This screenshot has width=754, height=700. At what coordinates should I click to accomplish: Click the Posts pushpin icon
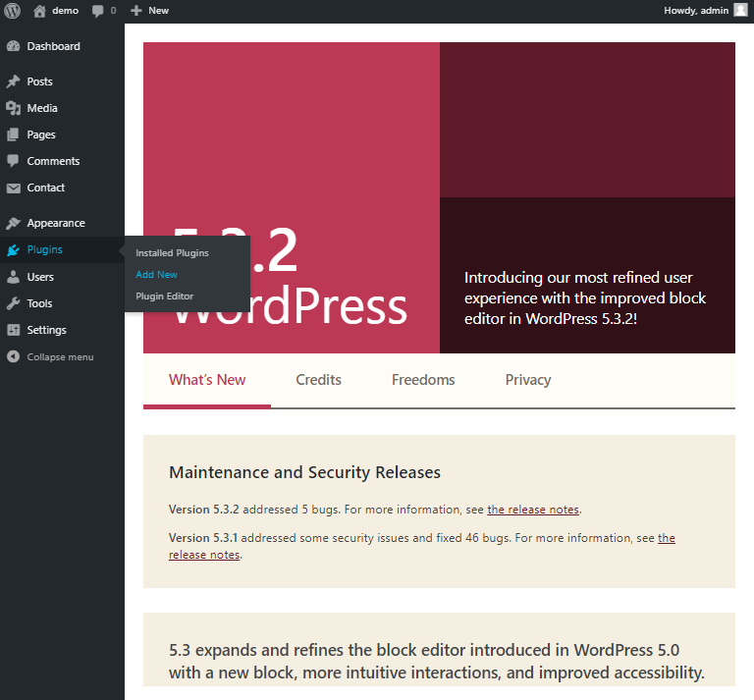click(x=14, y=81)
